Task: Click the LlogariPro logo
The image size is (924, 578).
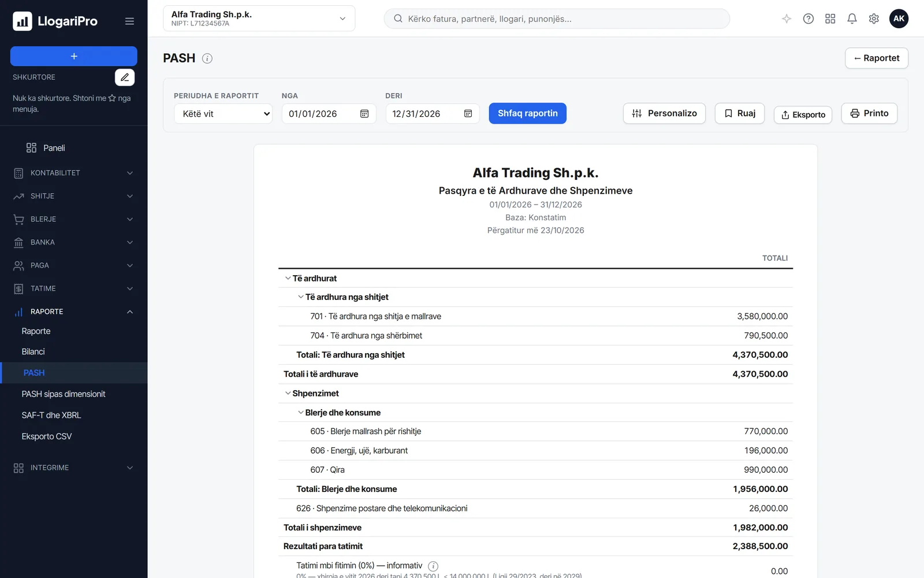Action: (x=55, y=21)
